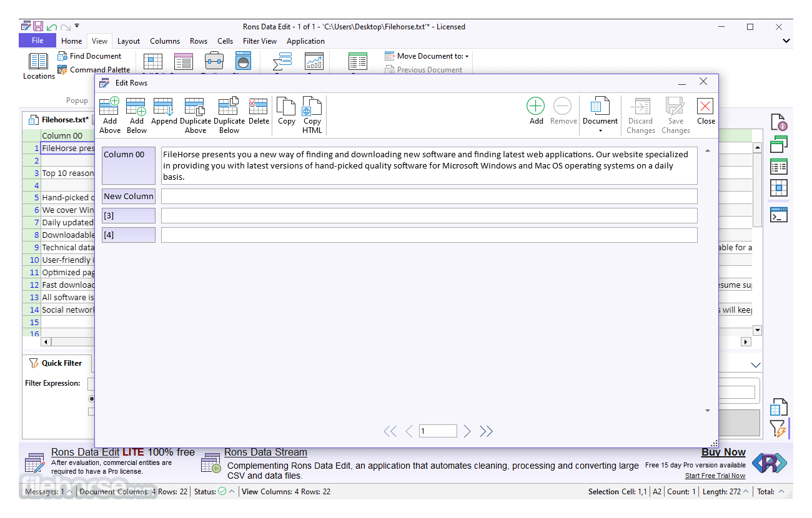Click the toolbox icon in the View ribbon
This screenshot has height=518, width=812.
coord(214,61)
